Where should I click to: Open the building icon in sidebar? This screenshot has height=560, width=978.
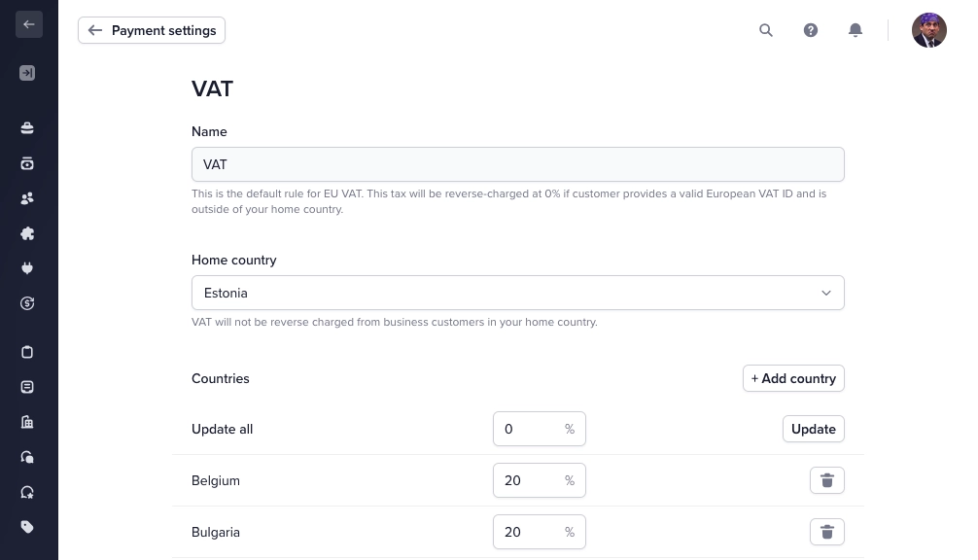(27, 422)
